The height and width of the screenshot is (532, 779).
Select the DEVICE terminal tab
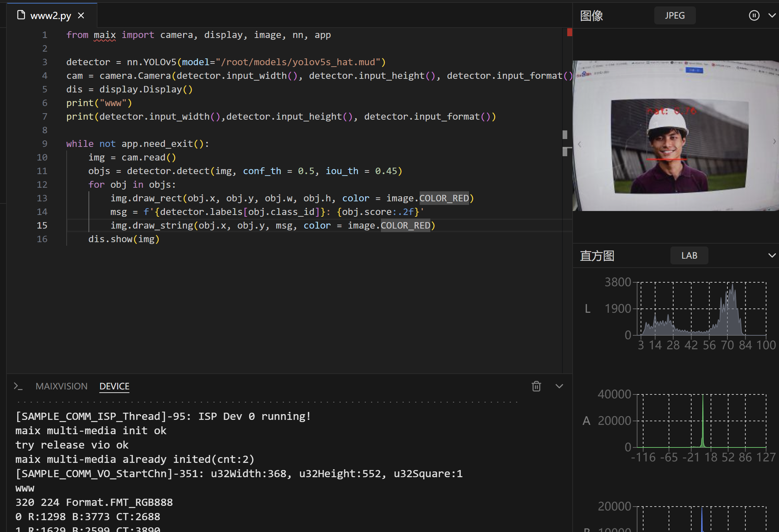pos(114,386)
